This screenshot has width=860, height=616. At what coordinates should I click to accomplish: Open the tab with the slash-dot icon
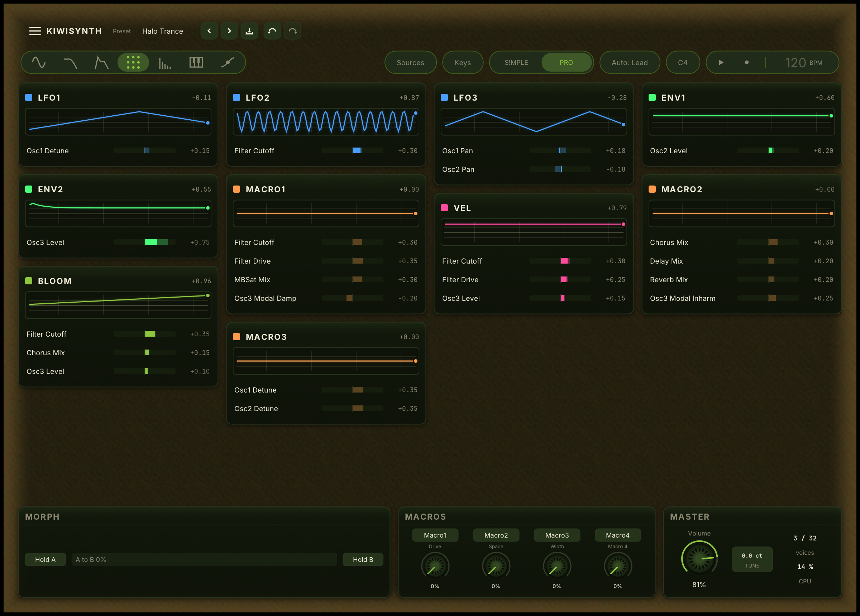(x=228, y=63)
